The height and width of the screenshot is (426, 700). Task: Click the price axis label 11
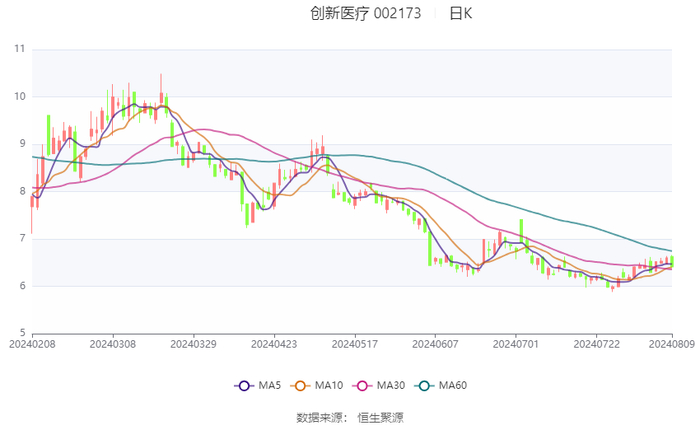click(x=20, y=49)
